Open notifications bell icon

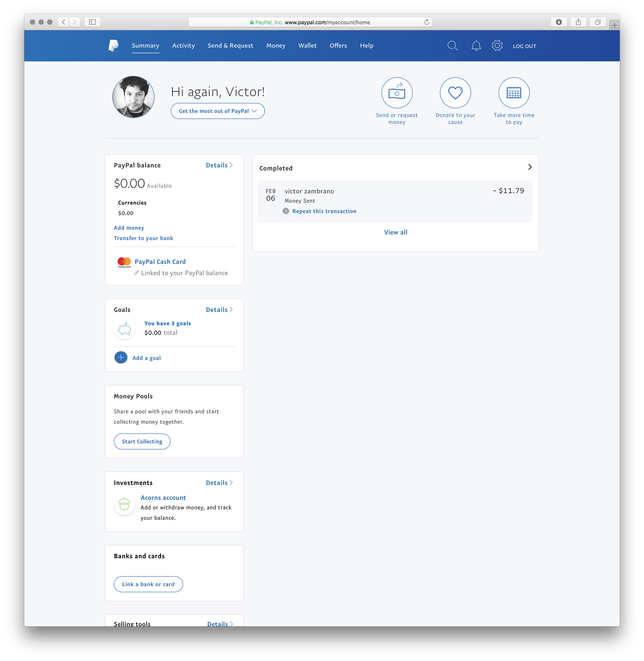tap(476, 46)
